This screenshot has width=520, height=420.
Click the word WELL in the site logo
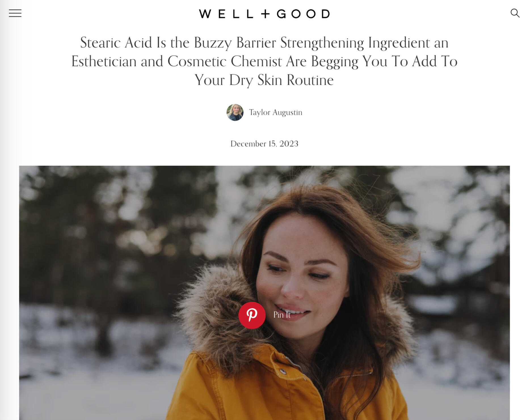[226, 14]
